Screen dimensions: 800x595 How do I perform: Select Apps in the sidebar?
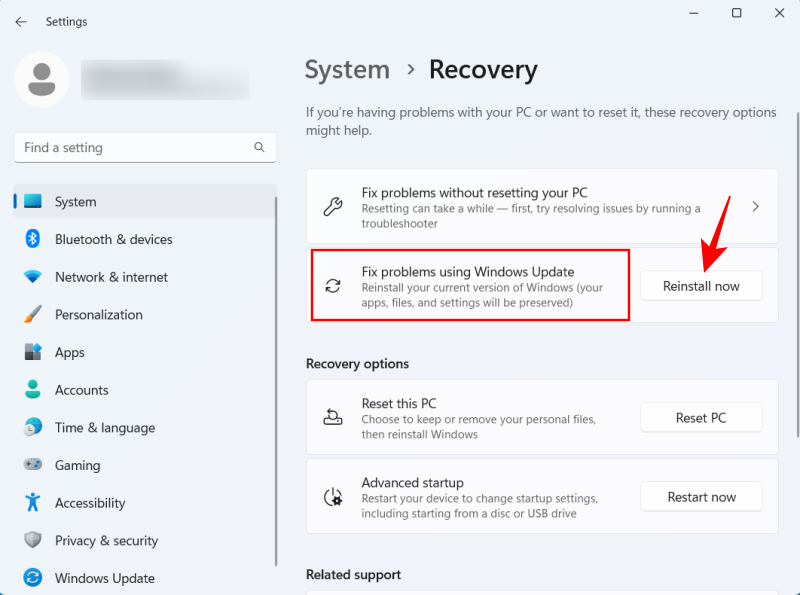pyautogui.click(x=70, y=353)
